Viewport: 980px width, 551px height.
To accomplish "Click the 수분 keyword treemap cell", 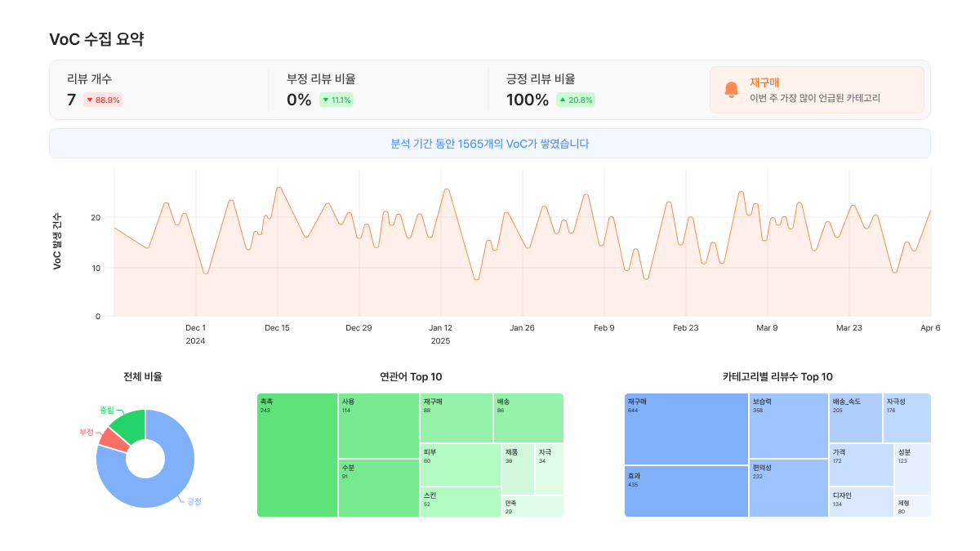I will 379,487.
